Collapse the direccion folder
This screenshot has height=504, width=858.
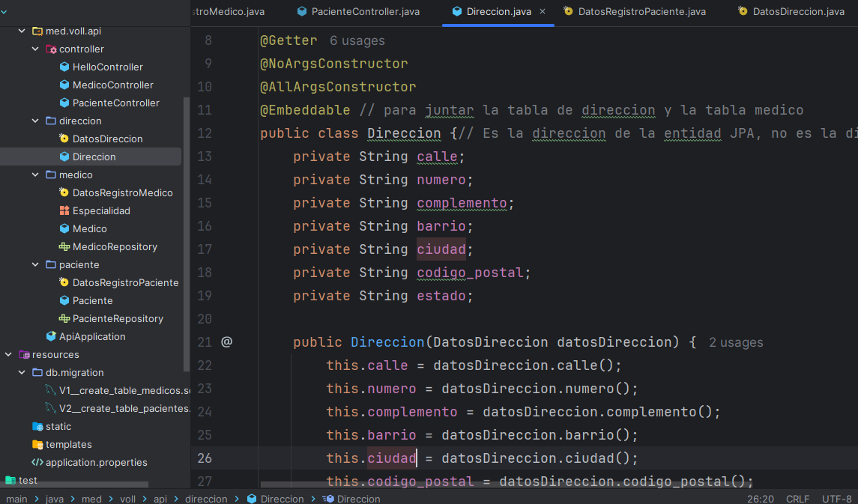coord(35,121)
